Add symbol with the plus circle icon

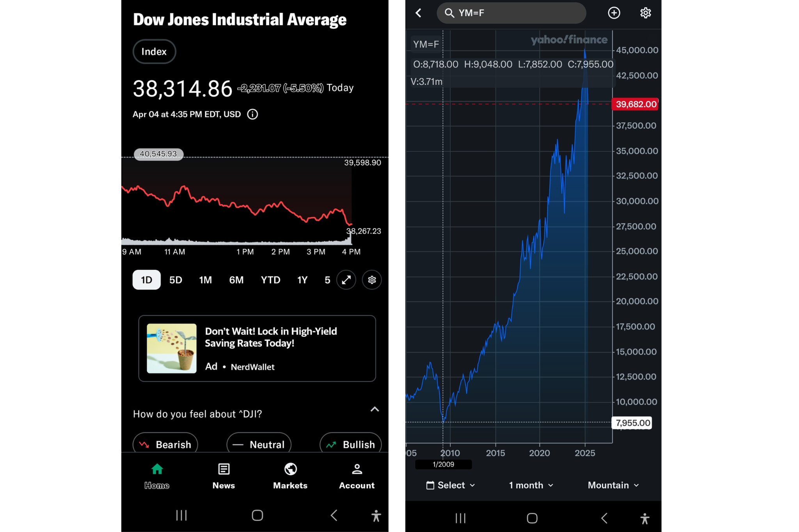click(614, 13)
